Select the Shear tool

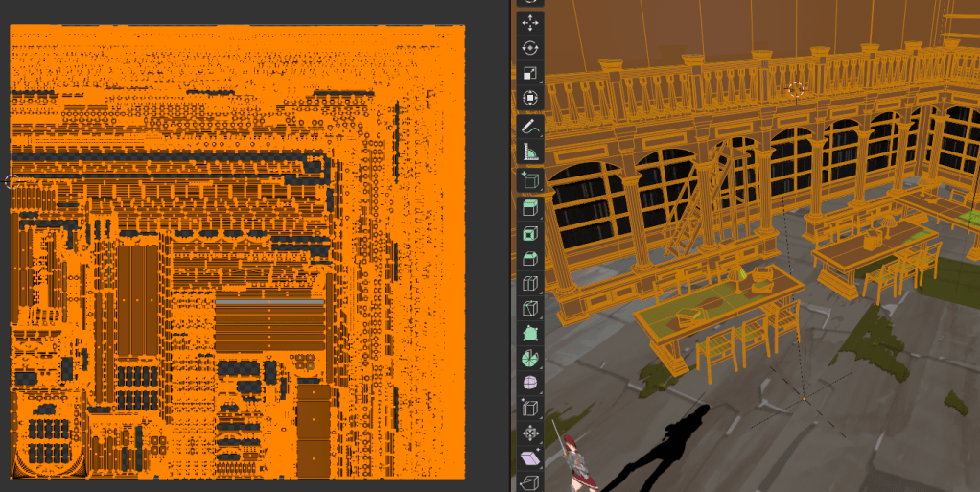point(529,458)
